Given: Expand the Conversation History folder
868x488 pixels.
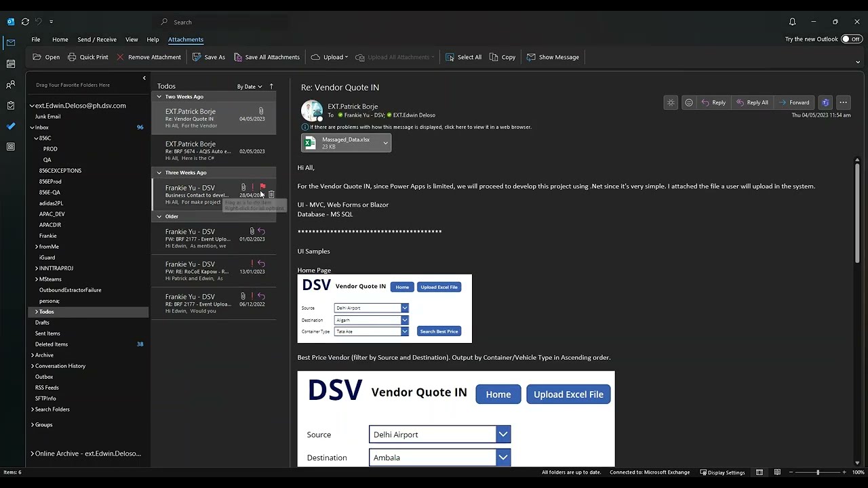Looking at the screenshot, I should (x=32, y=366).
